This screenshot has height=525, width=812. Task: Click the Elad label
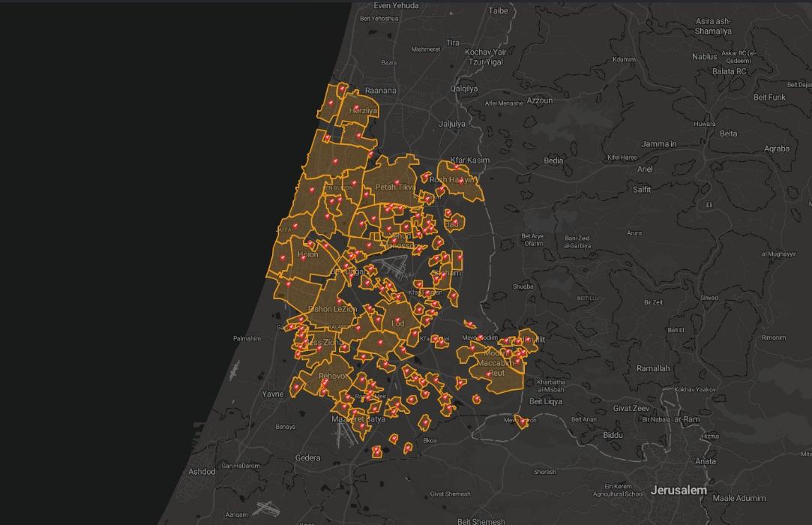pyautogui.click(x=451, y=224)
